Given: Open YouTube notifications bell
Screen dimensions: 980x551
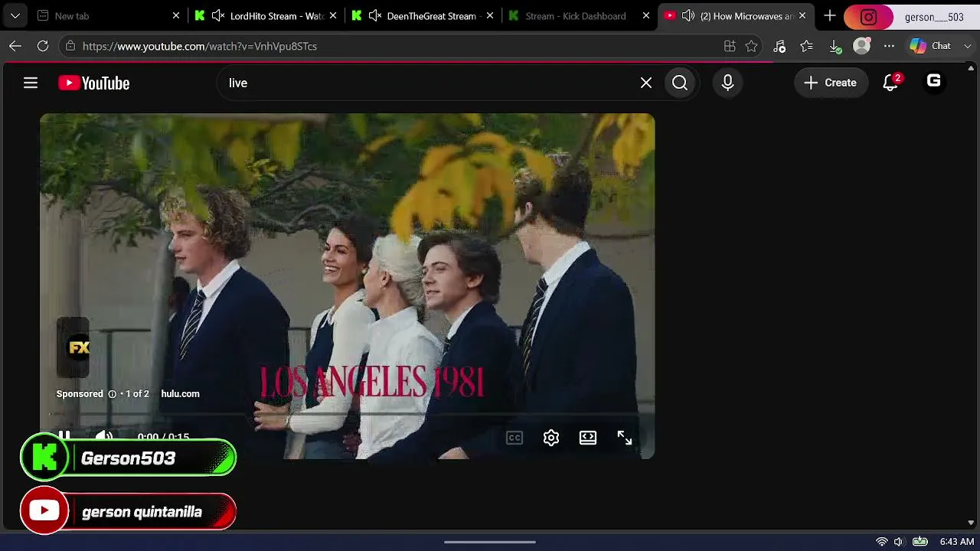Looking at the screenshot, I should [x=890, y=83].
